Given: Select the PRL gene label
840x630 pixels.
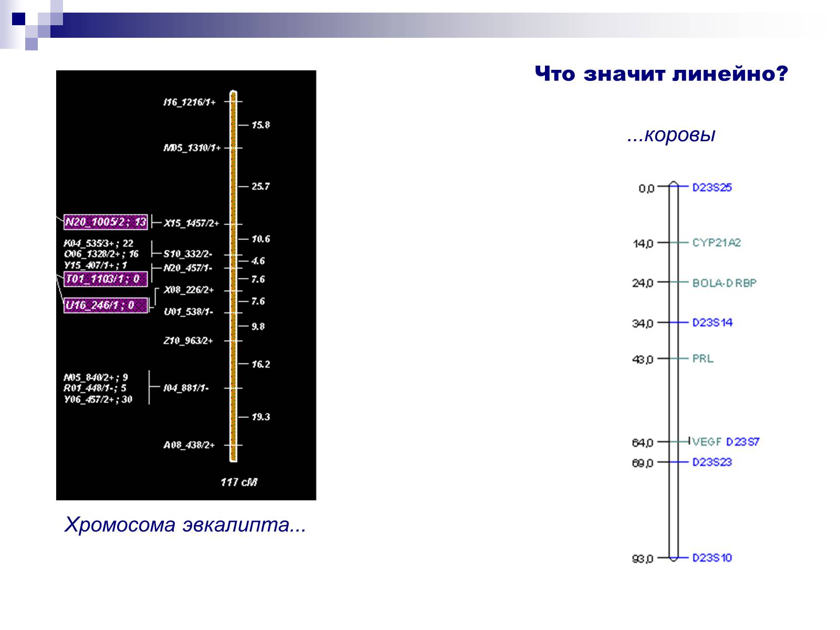Looking at the screenshot, I should pyautogui.click(x=702, y=359).
